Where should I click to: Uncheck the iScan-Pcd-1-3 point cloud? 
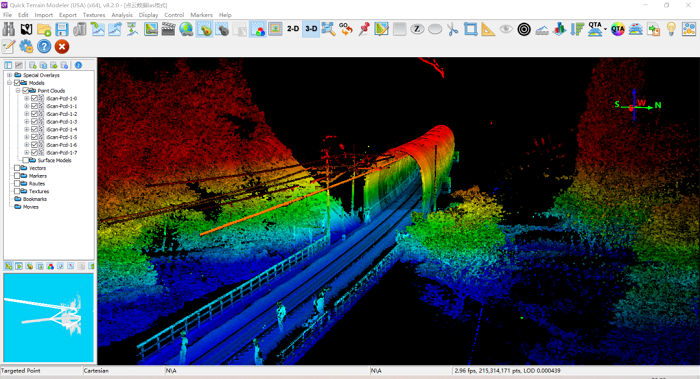click(x=34, y=121)
